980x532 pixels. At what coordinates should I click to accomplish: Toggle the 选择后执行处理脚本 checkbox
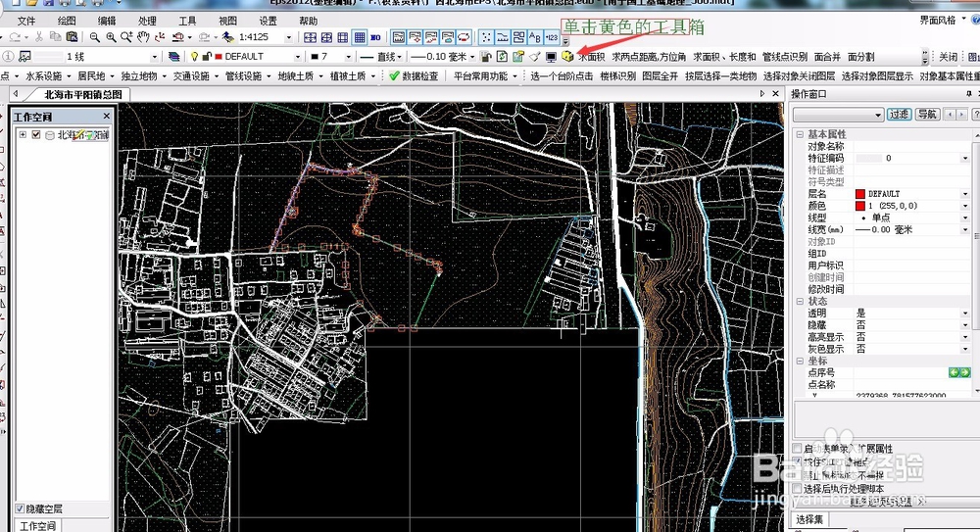(798, 488)
